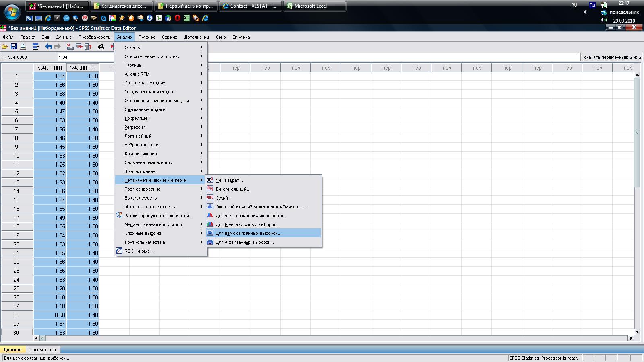Select "Для двух связанных выборок..." menu item

(x=248, y=233)
